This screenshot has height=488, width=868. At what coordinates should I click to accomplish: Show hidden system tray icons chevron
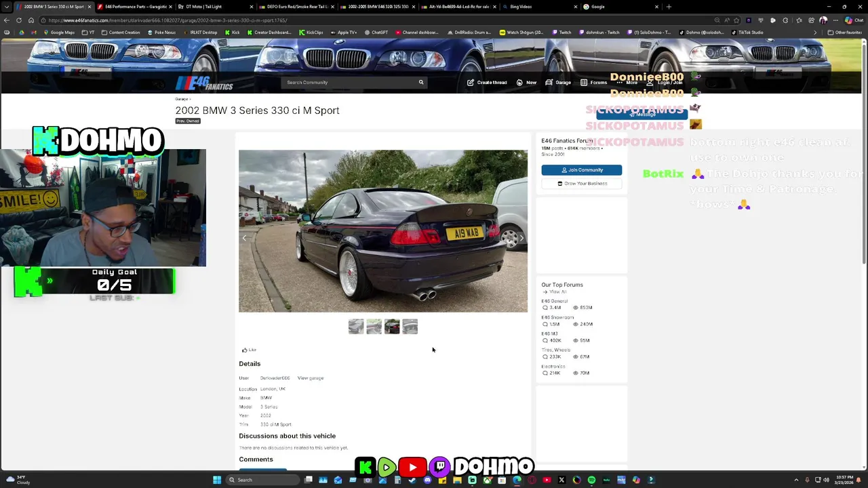pyautogui.click(x=797, y=480)
